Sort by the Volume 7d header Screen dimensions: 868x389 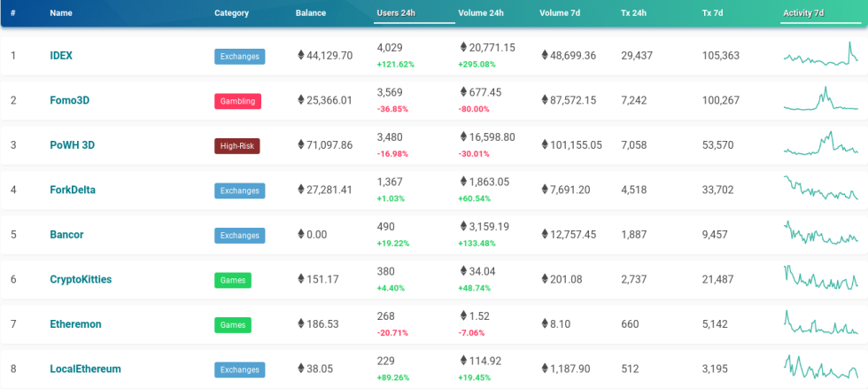560,13
